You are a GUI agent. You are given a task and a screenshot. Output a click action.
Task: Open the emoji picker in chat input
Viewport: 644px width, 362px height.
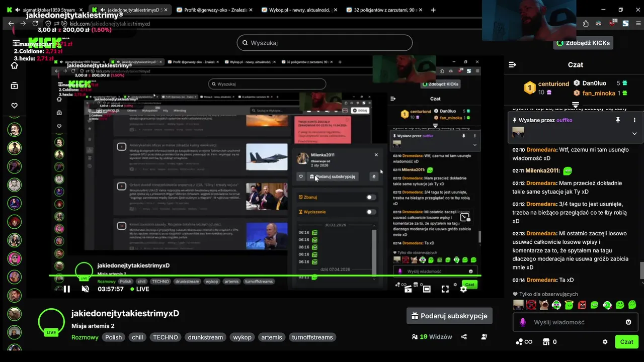[x=628, y=322]
